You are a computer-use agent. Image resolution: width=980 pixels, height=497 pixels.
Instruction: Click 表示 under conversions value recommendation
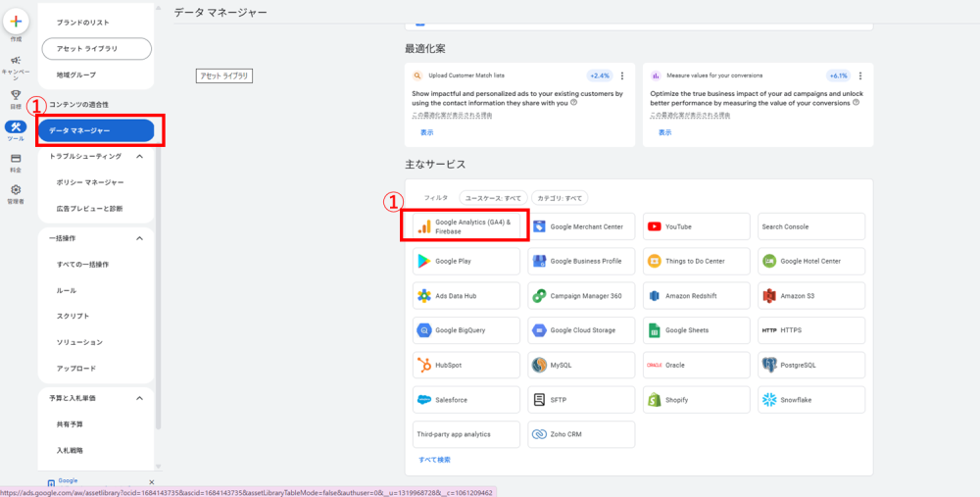click(x=665, y=132)
